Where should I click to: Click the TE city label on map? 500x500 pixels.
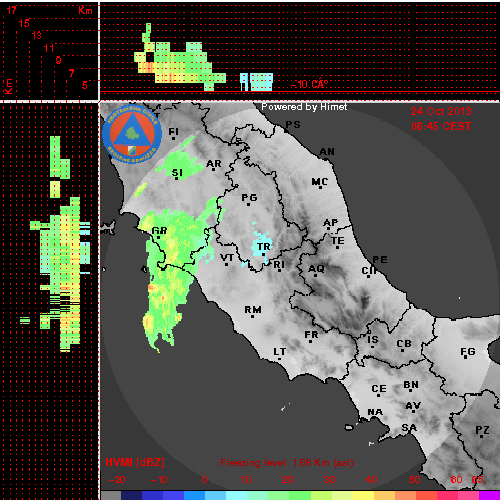point(338,241)
